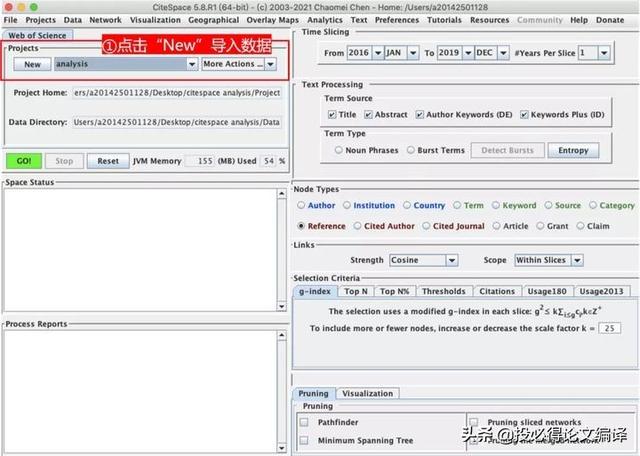Viewport: 640px width, 456px height.
Task: Open the Help menu
Action: [579, 20]
